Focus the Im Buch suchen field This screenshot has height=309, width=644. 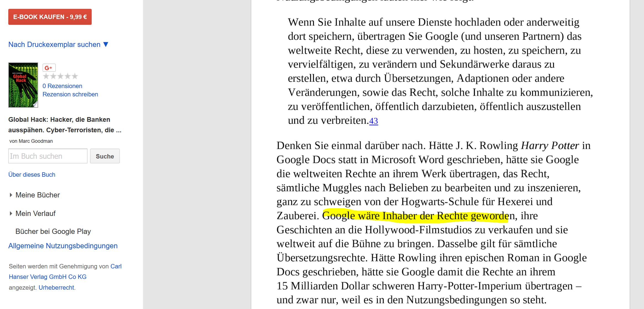tap(48, 156)
